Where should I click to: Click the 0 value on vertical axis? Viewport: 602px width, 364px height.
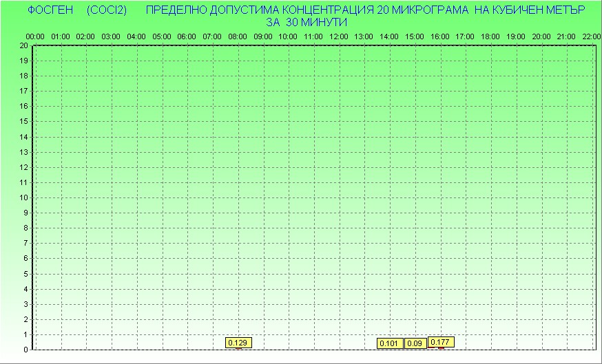click(25, 350)
